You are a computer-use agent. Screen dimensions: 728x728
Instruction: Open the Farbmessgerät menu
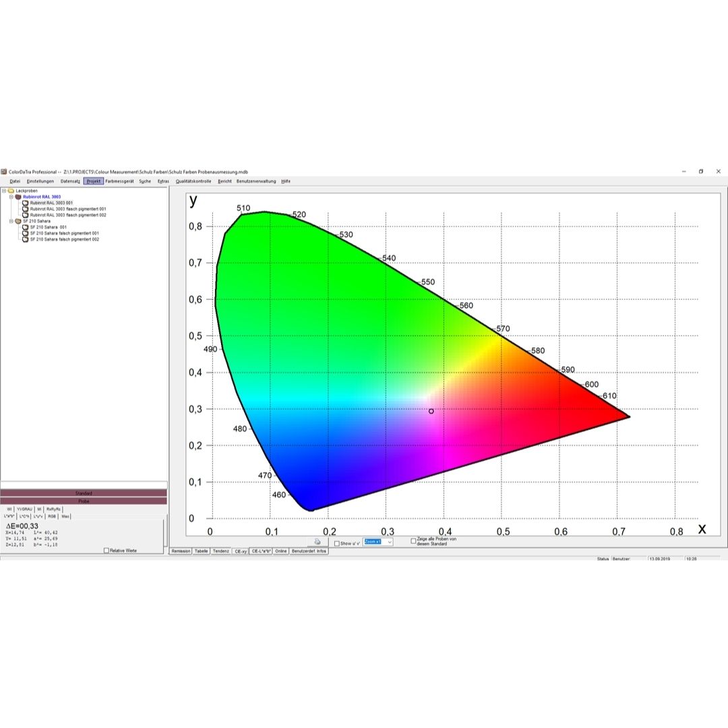tap(120, 181)
